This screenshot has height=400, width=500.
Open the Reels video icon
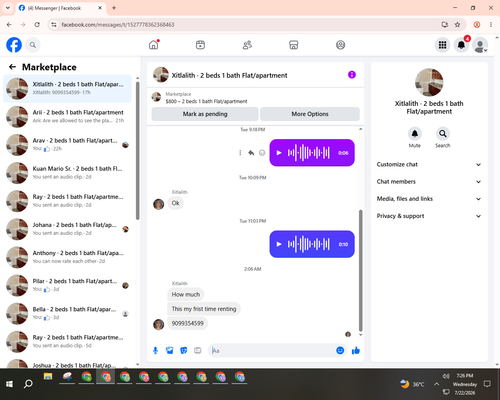(200, 45)
